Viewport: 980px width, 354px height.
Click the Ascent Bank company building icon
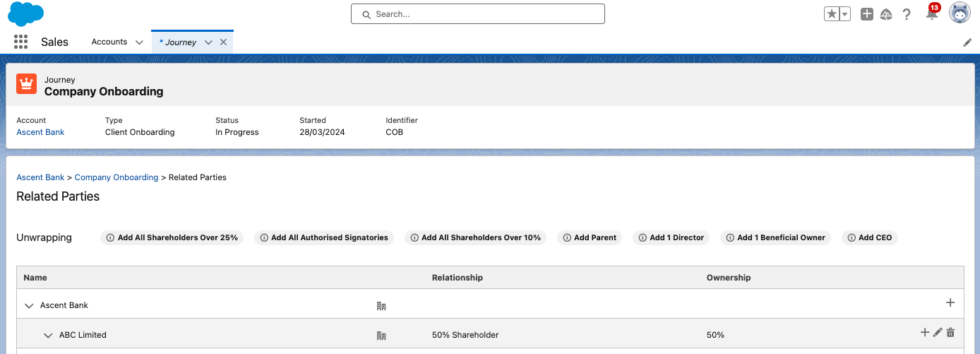(x=381, y=306)
